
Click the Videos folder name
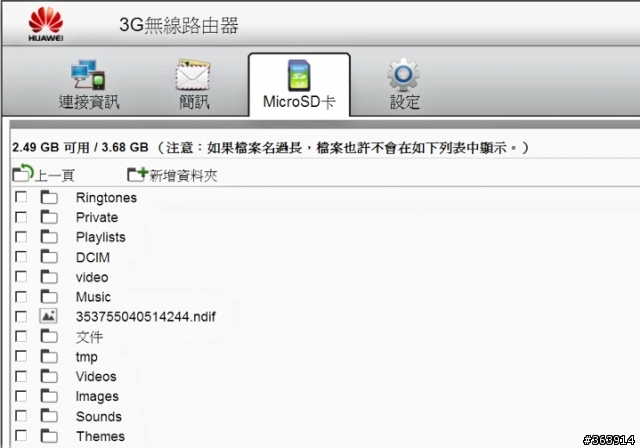click(x=96, y=377)
